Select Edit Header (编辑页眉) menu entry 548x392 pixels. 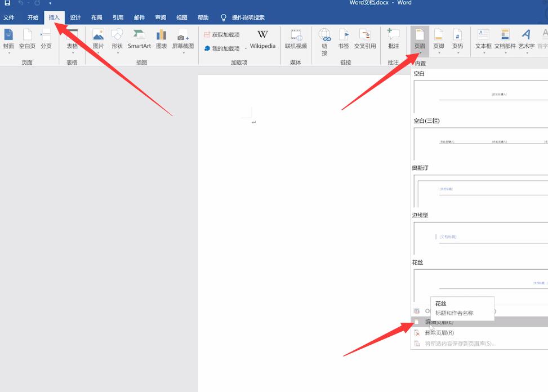(479, 322)
